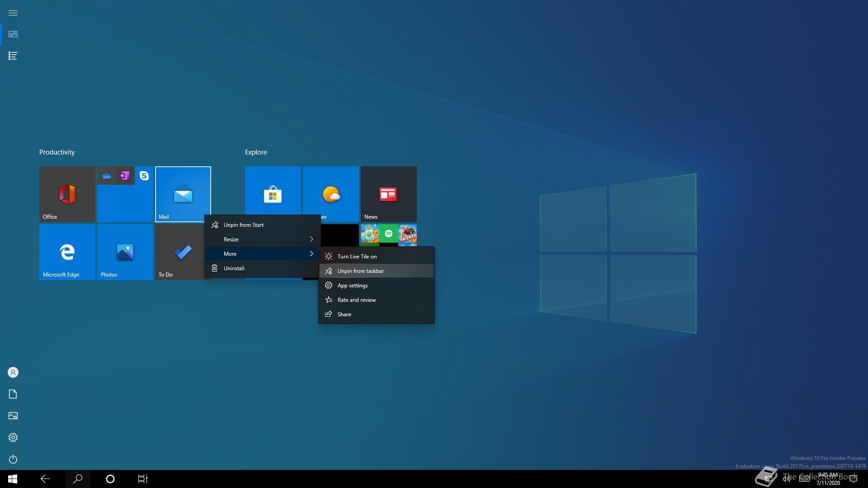
Task: Open OneDrive small tile
Action: click(107, 176)
